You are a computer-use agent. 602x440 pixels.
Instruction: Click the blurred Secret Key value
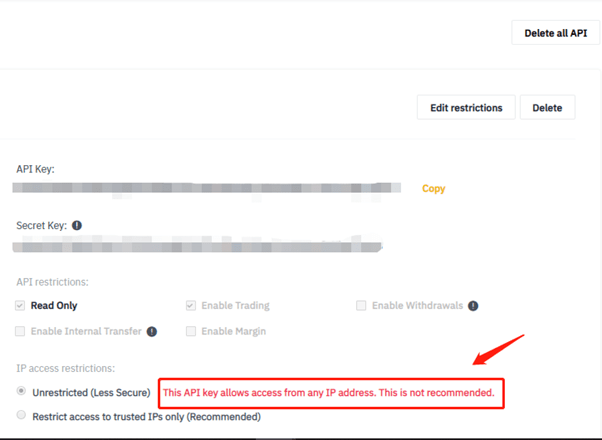click(x=197, y=246)
